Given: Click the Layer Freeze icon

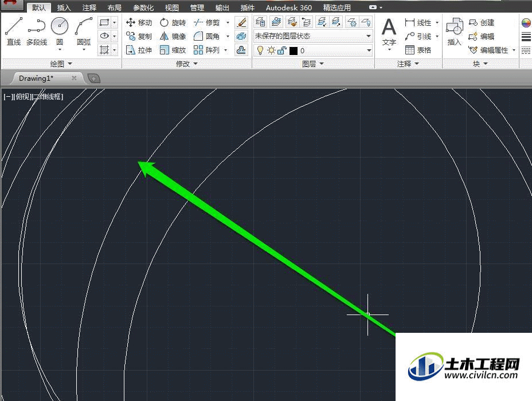Looking at the screenshot, I should pyautogui.click(x=352, y=22).
